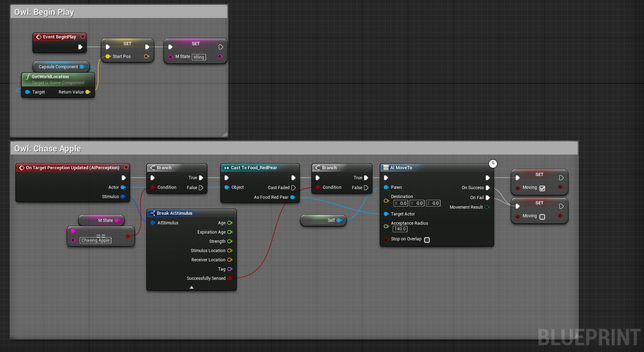
Task: Collapse the Break AIStimulus node pins arrow
Action: coord(191,287)
